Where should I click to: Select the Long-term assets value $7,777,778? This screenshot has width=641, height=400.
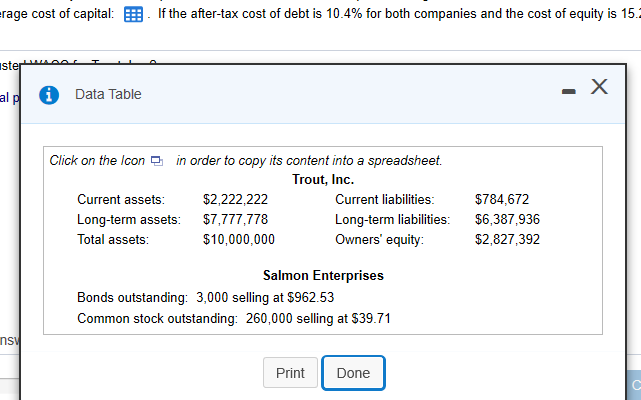click(x=235, y=220)
